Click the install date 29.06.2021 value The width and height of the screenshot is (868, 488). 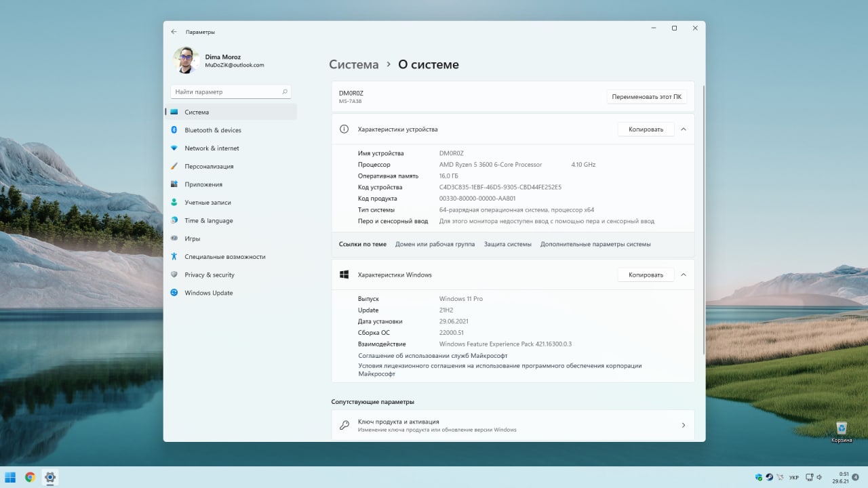tap(454, 321)
